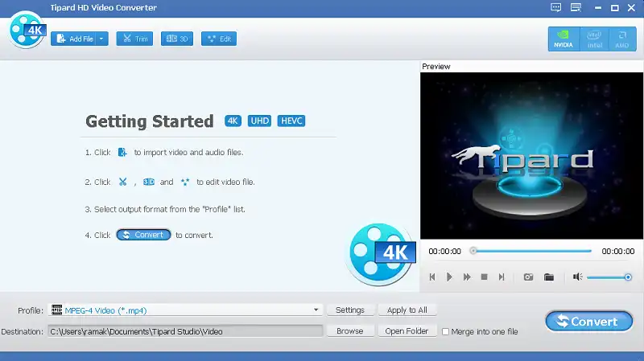Mute audio using the speaker icon

pyautogui.click(x=577, y=277)
